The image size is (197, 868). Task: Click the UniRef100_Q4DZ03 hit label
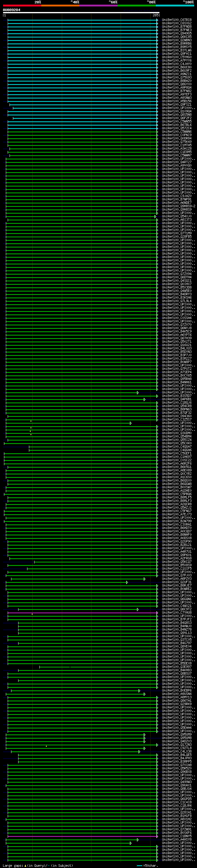177,741
